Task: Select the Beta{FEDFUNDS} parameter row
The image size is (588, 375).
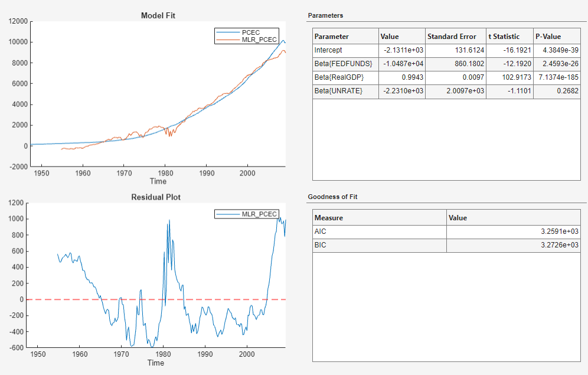Action: 342,64
